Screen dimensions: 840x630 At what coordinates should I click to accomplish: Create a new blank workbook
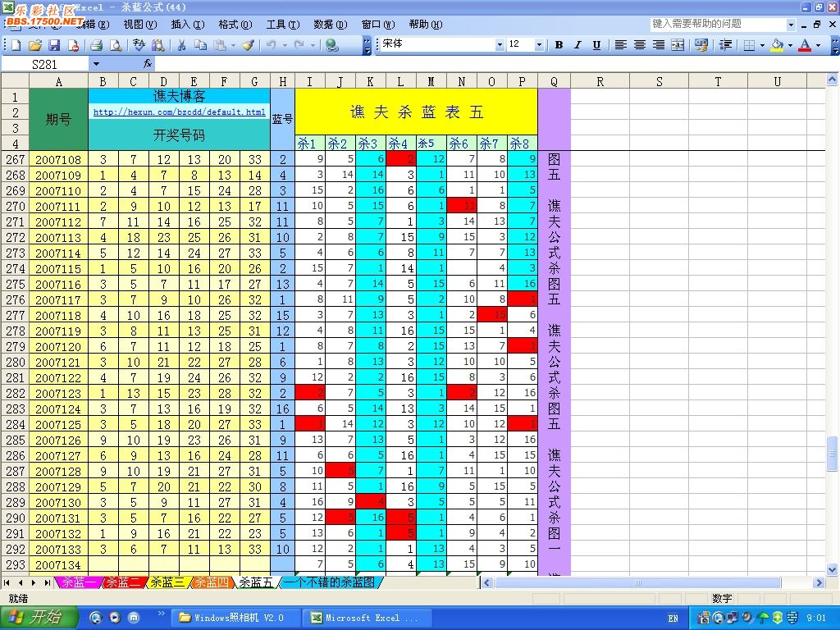(x=16, y=45)
